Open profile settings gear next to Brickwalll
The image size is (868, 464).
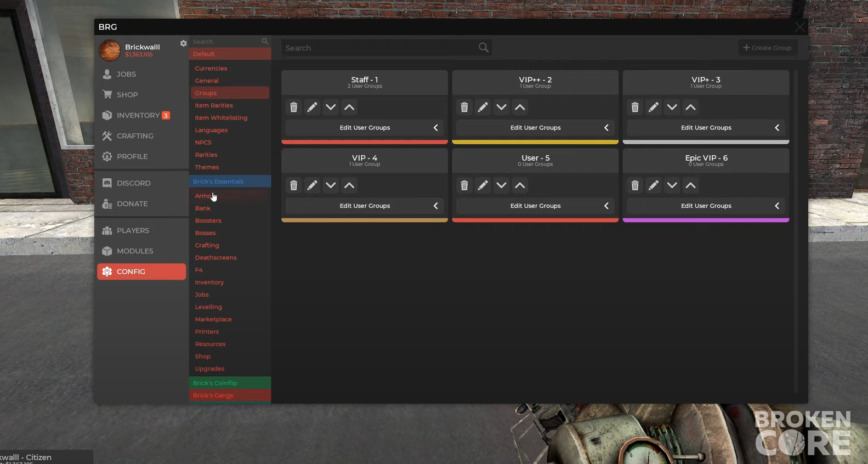click(x=183, y=43)
